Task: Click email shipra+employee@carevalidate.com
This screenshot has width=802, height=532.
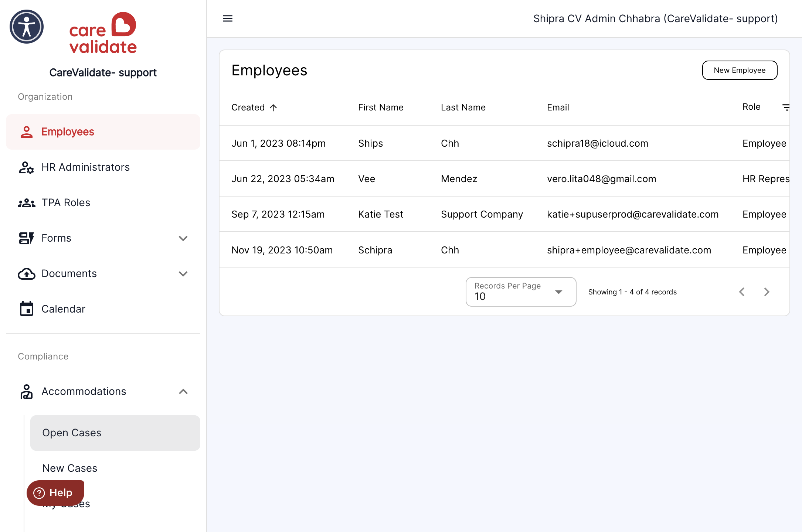Action: coord(629,250)
